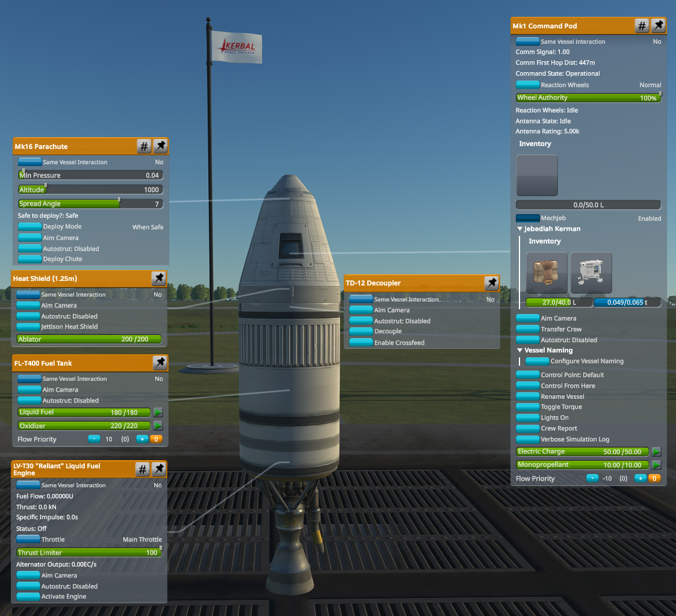
Task: Toggle Same Vessel Interaction on Heat Shield
Action: coord(28,295)
